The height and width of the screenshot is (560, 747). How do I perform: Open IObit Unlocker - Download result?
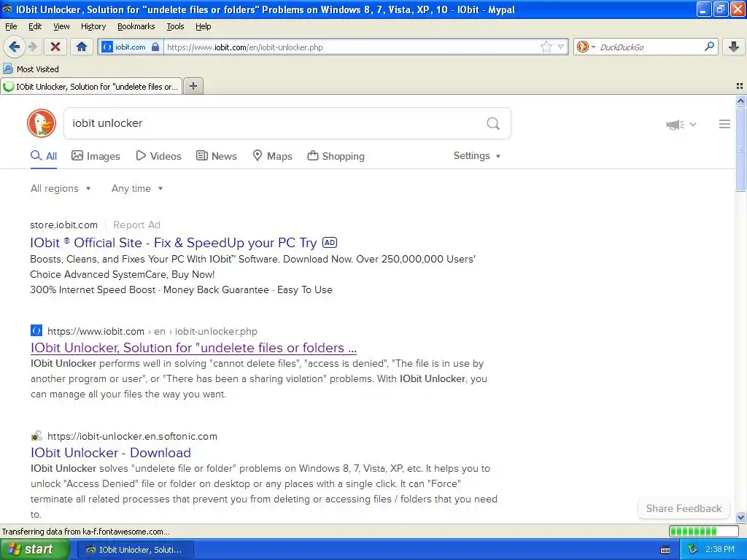[111, 453]
